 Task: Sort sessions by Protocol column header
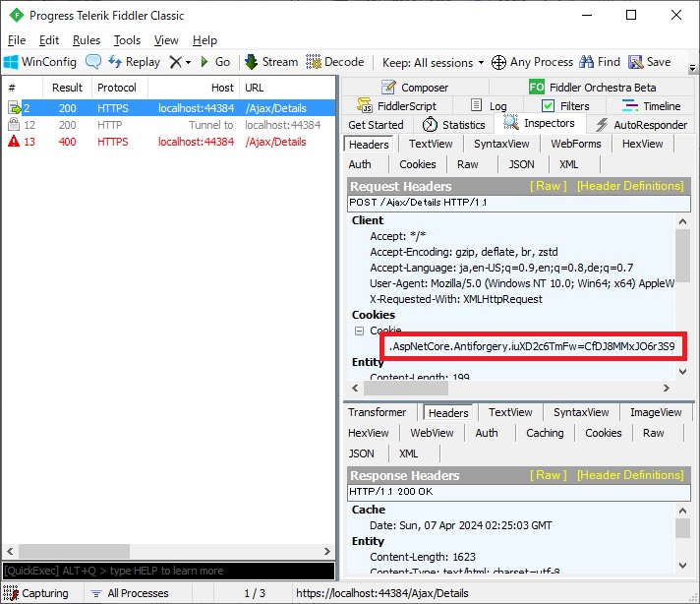tap(117, 88)
